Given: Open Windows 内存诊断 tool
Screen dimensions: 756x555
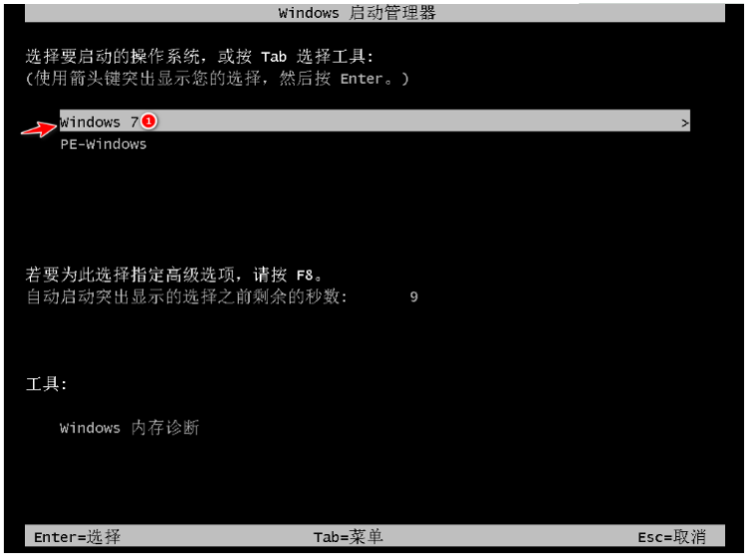Looking at the screenshot, I should [129, 427].
